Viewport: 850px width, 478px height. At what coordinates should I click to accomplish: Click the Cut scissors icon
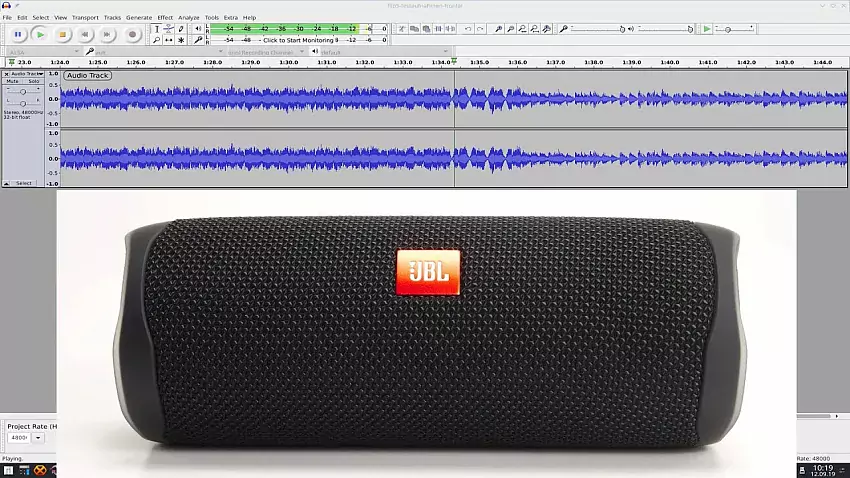(402, 29)
